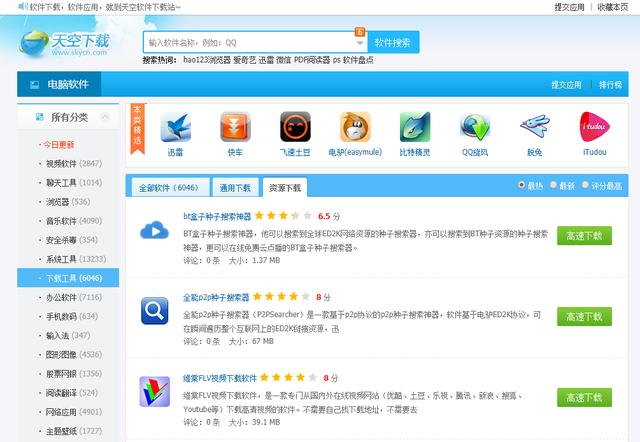Open the 音乐软件 (4090) category

74,221
